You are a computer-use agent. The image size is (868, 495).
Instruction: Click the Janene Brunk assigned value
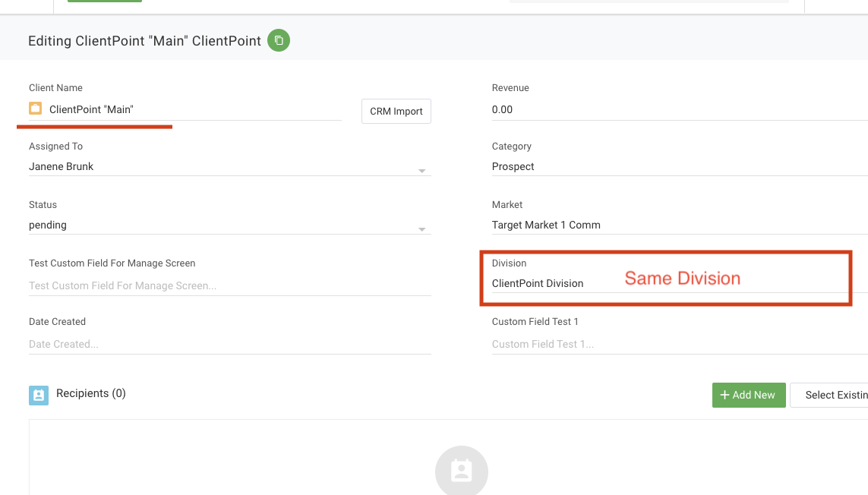tap(61, 167)
